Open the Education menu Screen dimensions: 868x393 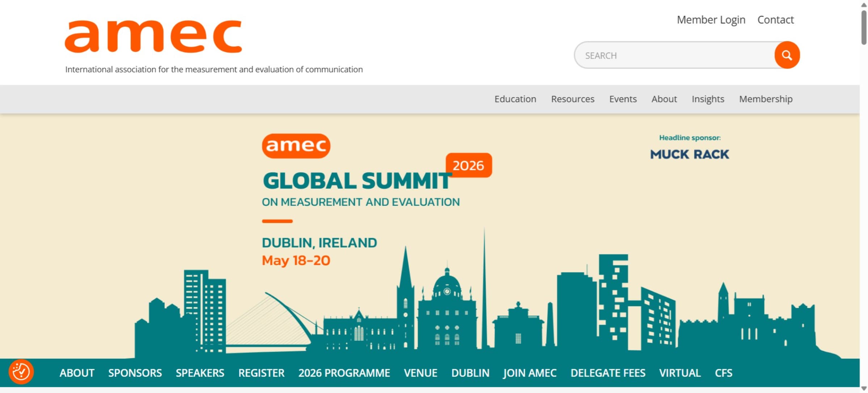(x=515, y=99)
